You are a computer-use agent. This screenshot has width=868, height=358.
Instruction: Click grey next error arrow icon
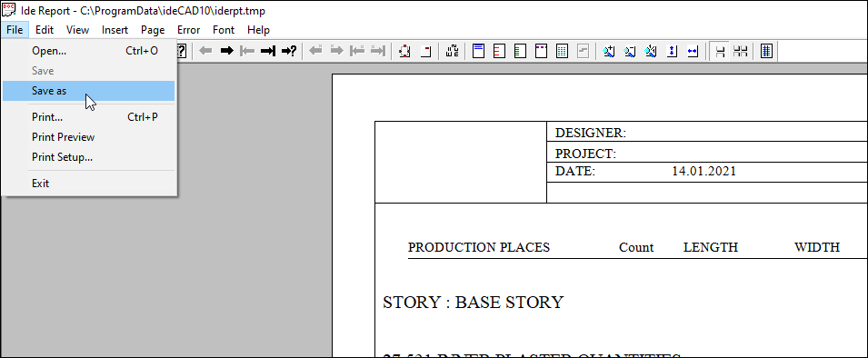click(336, 51)
